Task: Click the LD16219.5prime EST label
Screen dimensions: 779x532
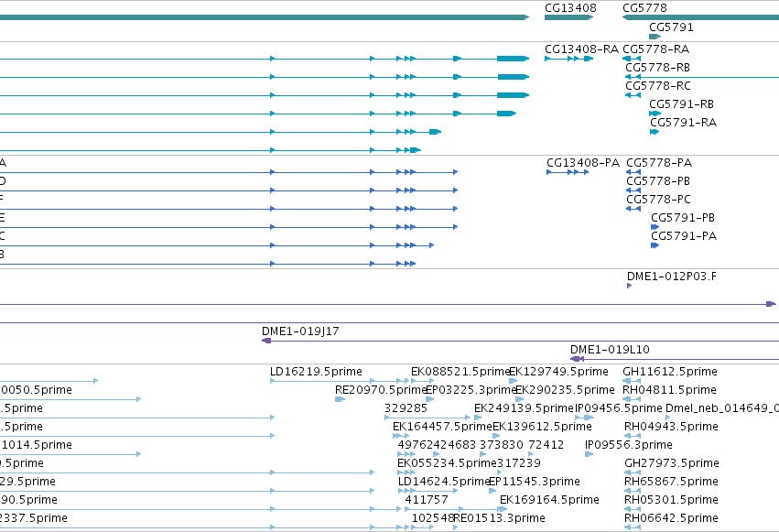Action: [316, 372]
